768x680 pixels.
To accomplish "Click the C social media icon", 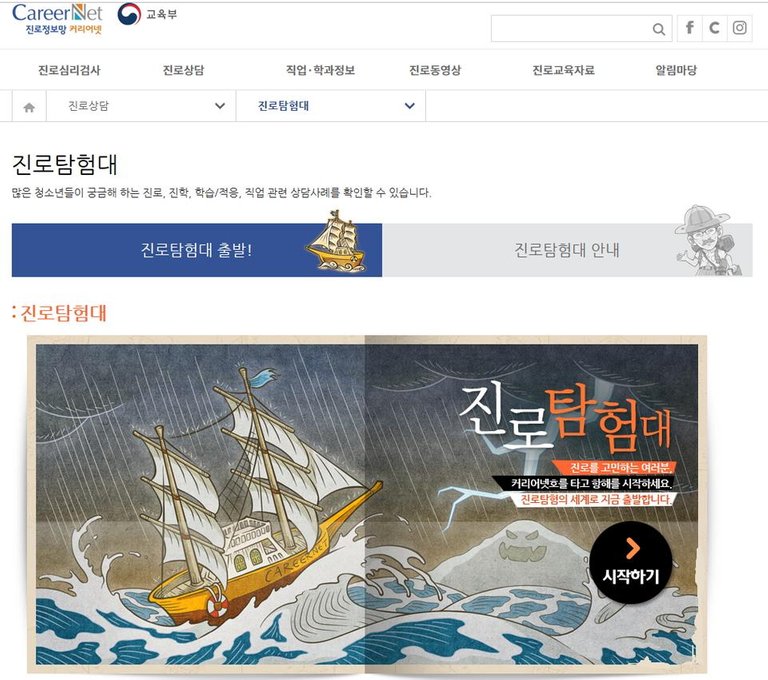I will coord(715,28).
